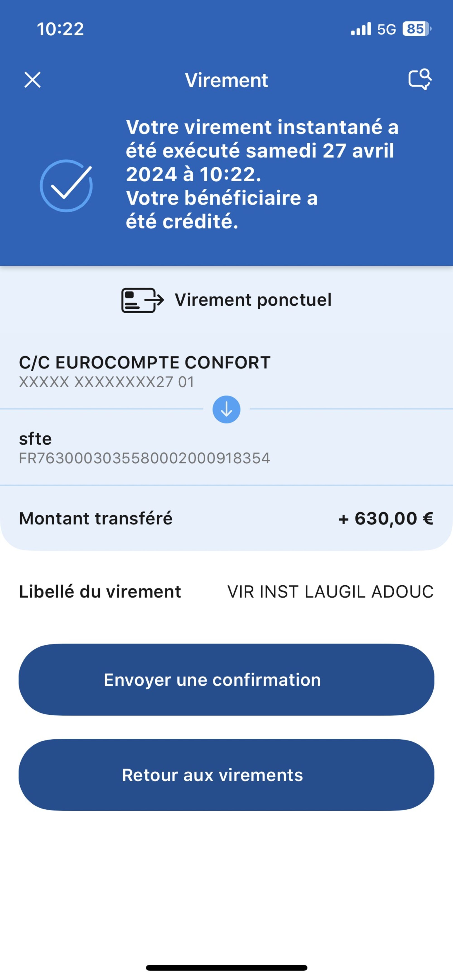
Task: Select the sfte beneficiary name
Action: click(x=35, y=439)
